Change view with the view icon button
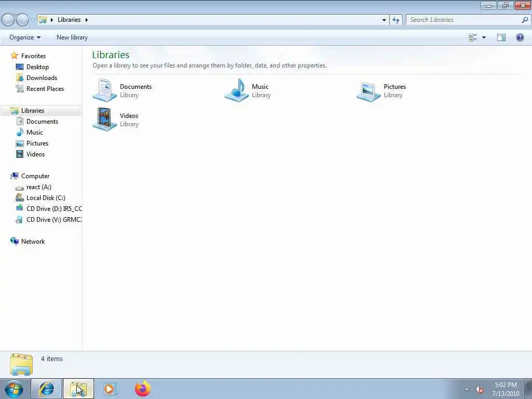532x399 pixels. [473, 37]
